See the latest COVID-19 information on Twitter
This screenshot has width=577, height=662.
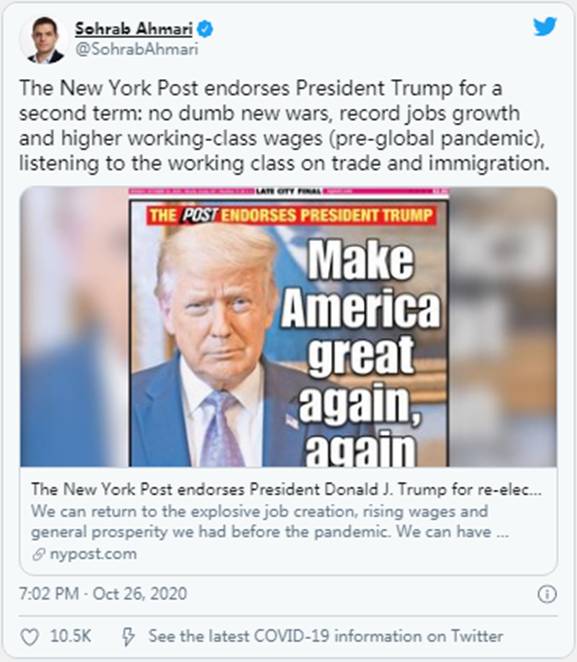click(325, 636)
